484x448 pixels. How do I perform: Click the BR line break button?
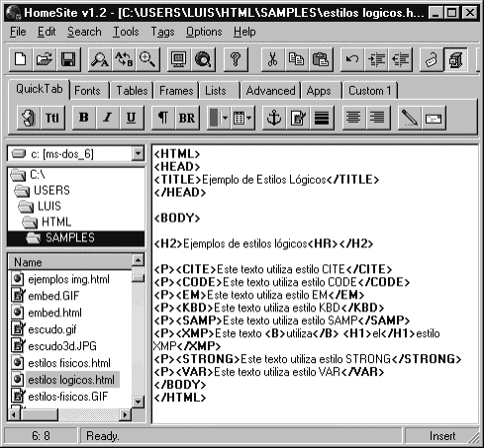coord(187,118)
